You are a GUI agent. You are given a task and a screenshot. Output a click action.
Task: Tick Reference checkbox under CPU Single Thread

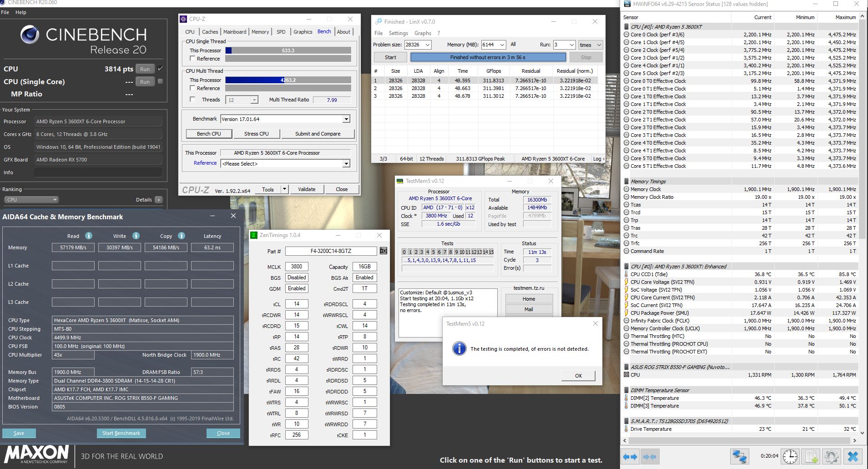coord(192,59)
